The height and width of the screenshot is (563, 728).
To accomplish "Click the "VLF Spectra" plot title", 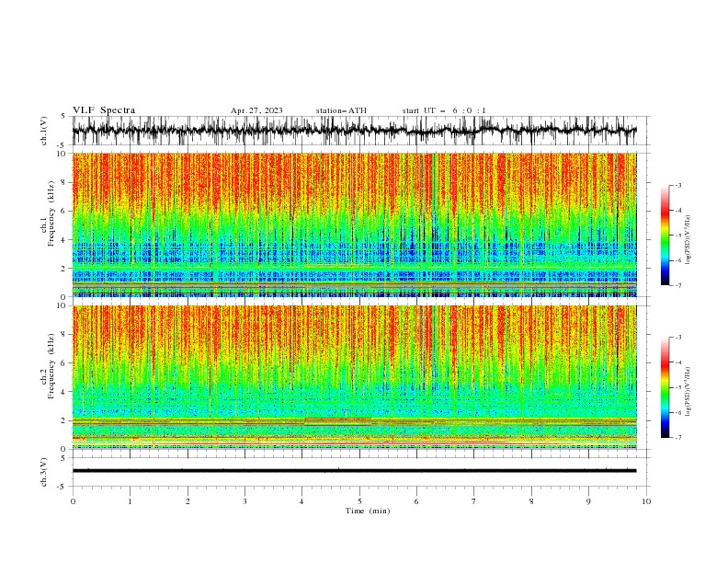I will pyautogui.click(x=104, y=110).
